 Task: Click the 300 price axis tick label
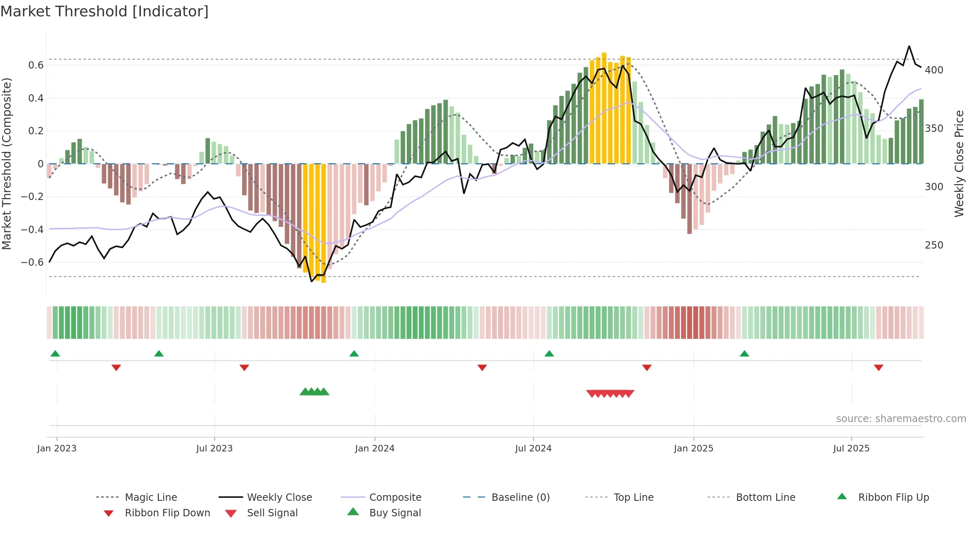(934, 187)
